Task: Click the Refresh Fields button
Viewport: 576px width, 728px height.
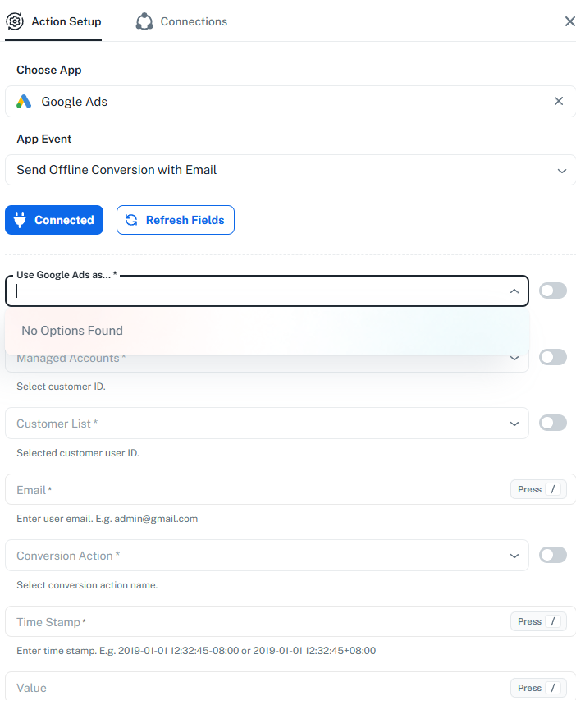Action: pos(176,220)
